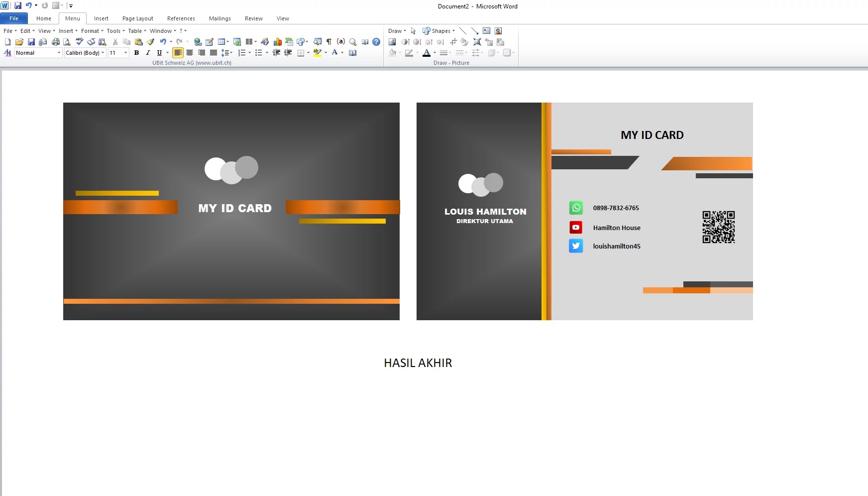The image size is (868, 496).
Task: Insert a chart with the bar chart icon
Action: (x=278, y=42)
